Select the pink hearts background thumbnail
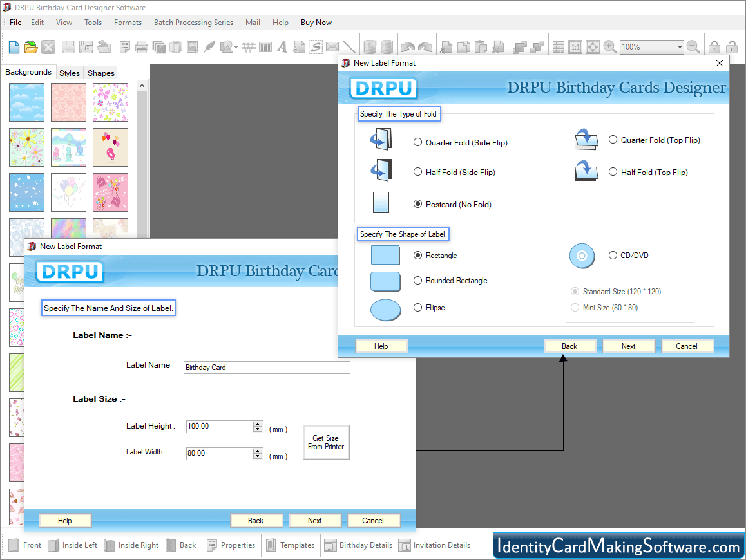 tap(68, 102)
